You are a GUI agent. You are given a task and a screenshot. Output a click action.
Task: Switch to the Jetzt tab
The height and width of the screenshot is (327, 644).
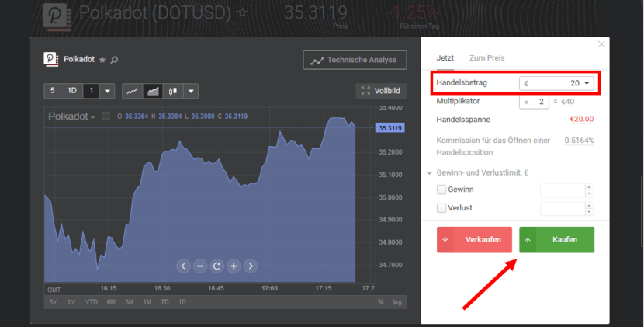[x=445, y=58]
